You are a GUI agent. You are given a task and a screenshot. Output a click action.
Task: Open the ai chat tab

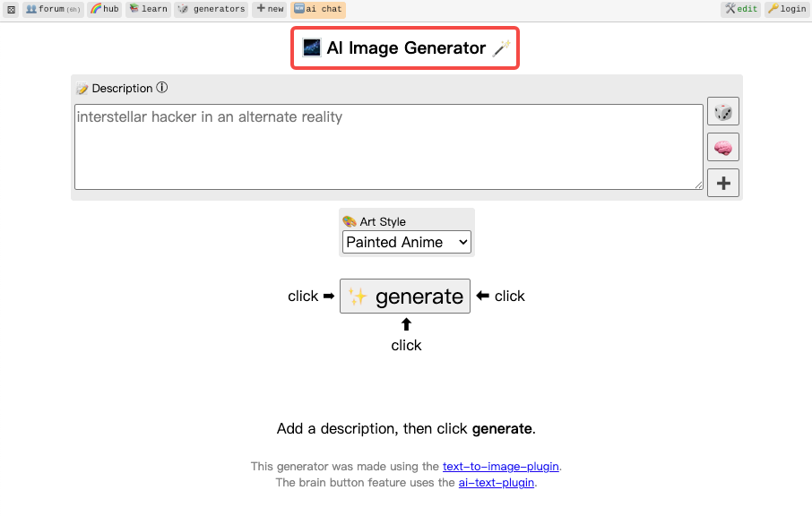318,9
